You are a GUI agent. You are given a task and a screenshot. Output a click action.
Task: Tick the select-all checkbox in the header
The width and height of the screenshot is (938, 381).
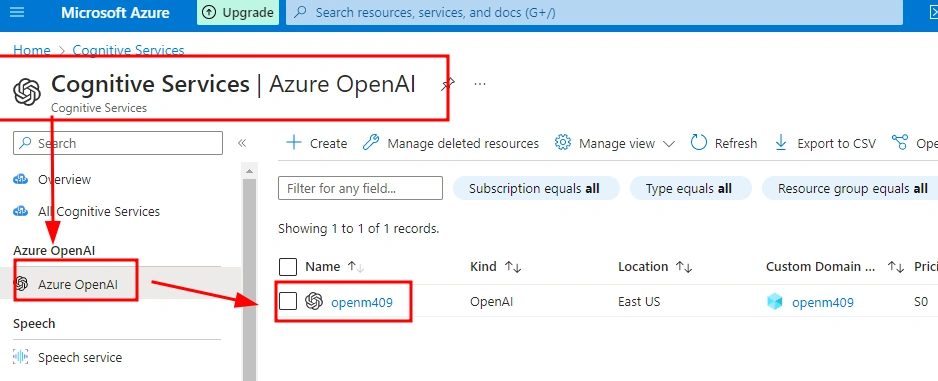288,267
